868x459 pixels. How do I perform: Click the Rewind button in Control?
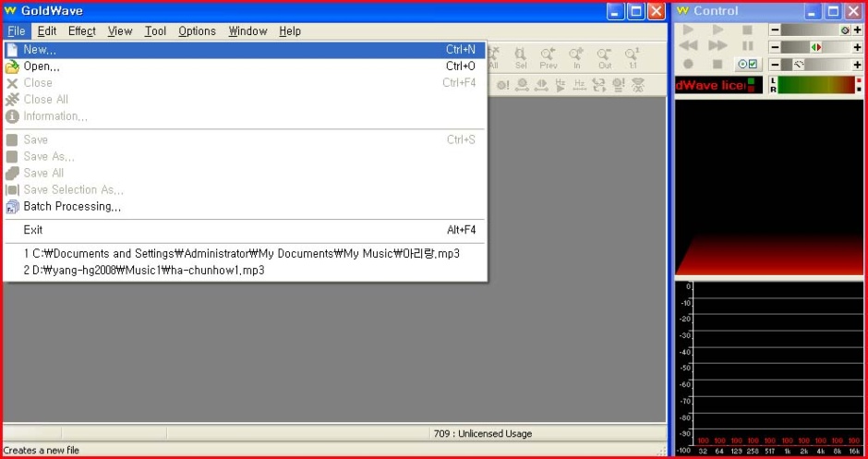pyautogui.click(x=688, y=46)
